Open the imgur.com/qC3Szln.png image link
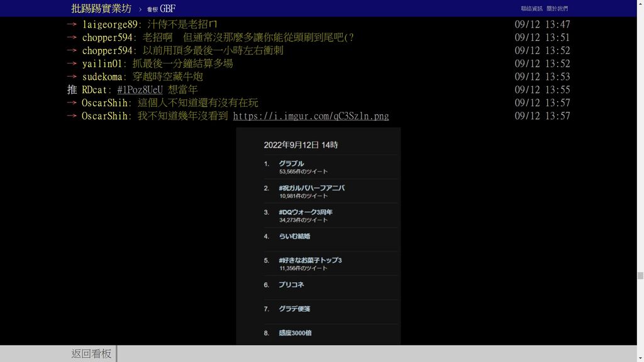This screenshot has height=362, width=644. tap(311, 116)
